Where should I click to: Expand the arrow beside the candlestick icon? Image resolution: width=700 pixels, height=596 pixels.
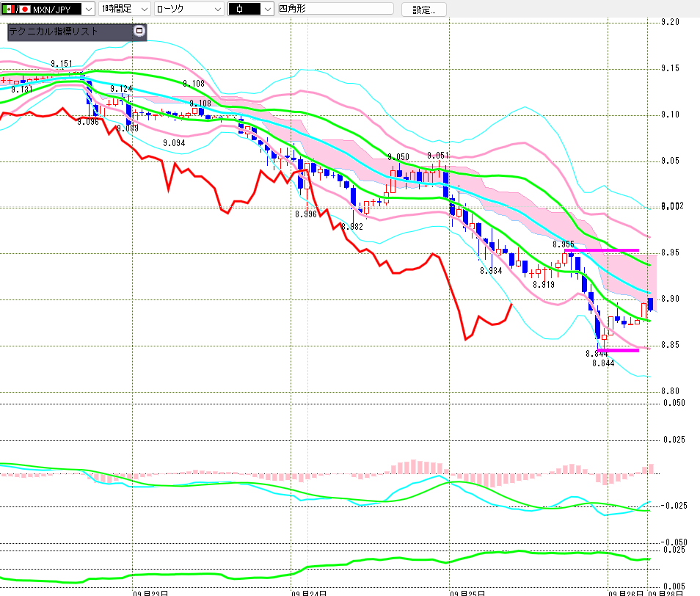(267, 9)
